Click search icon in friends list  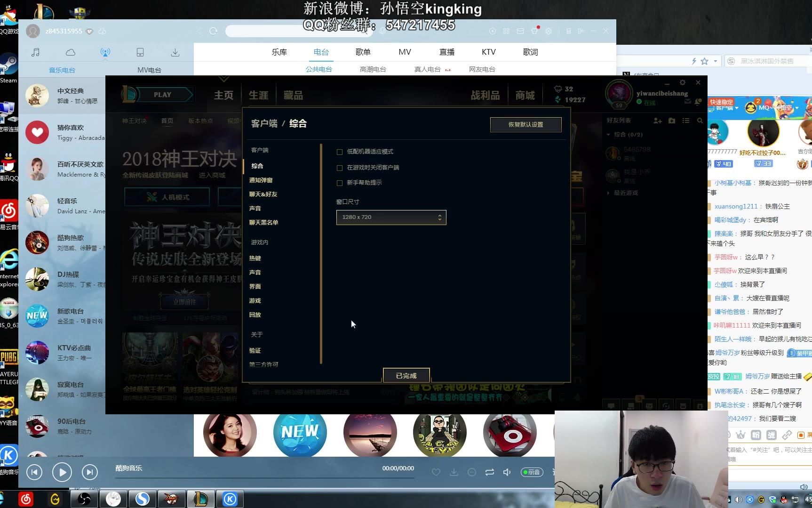(700, 121)
